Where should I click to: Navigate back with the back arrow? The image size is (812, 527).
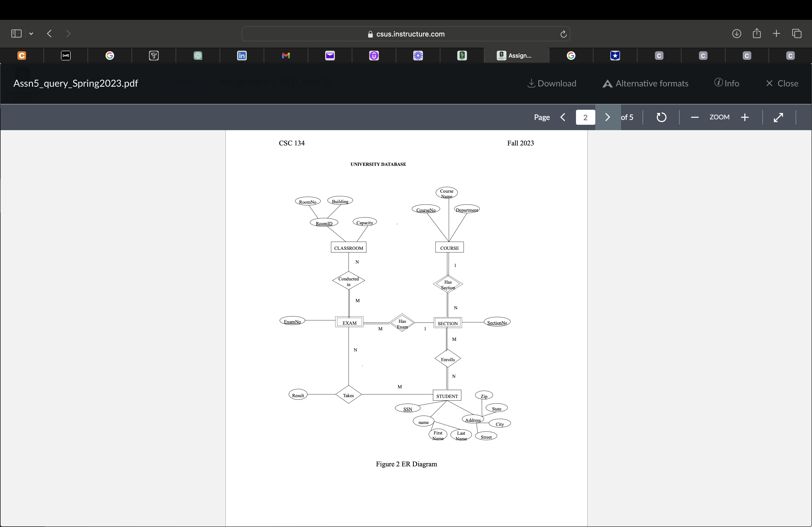pyautogui.click(x=49, y=33)
